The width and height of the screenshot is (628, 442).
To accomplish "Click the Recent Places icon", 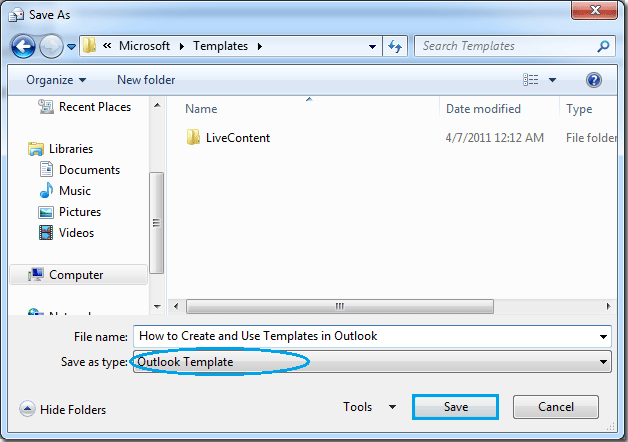I will coord(46,106).
